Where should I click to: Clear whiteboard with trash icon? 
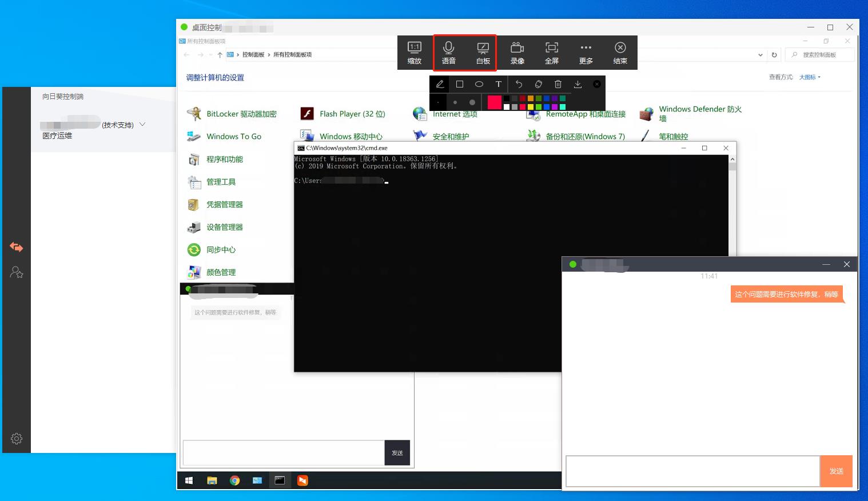[x=558, y=84]
